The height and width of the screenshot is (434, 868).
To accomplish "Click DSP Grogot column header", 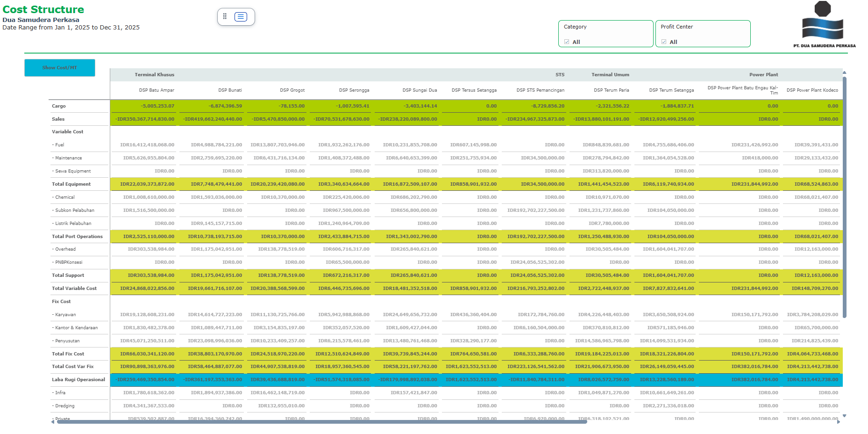I will 292,90.
